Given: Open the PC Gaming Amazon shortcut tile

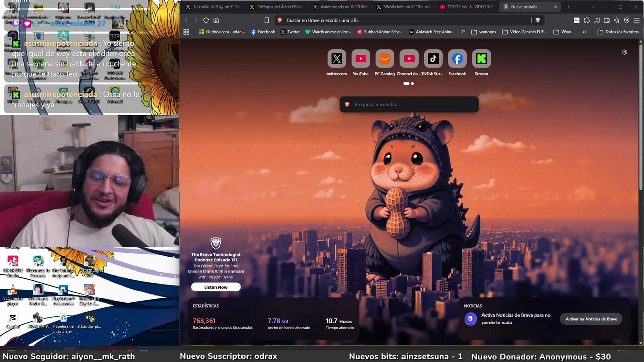Looking at the screenshot, I should (385, 59).
